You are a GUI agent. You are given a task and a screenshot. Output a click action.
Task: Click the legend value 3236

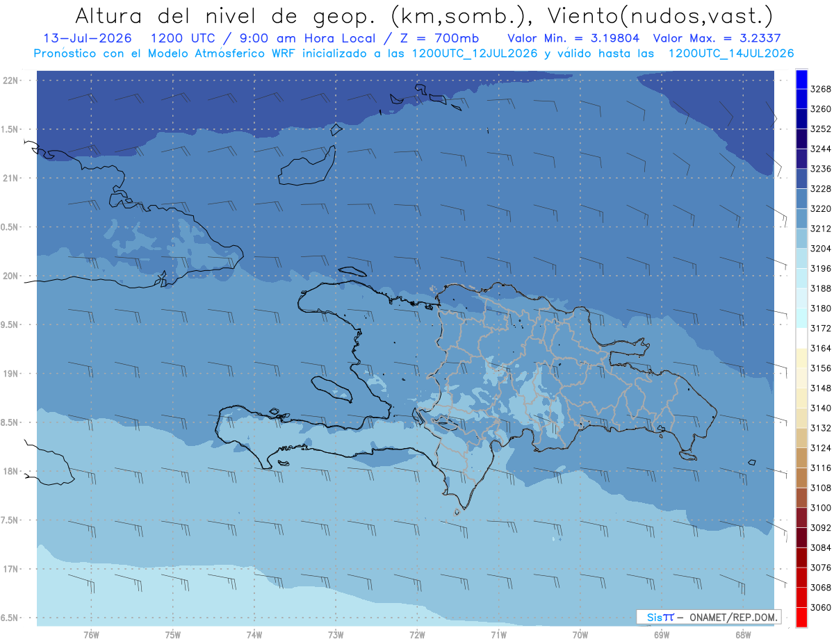(820, 169)
